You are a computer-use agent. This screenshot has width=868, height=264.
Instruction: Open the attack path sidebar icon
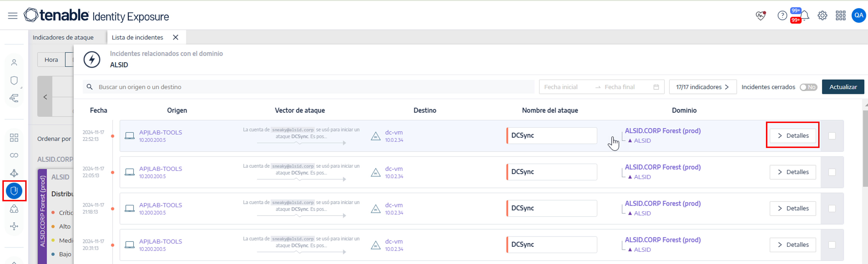[x=14, y=209]
